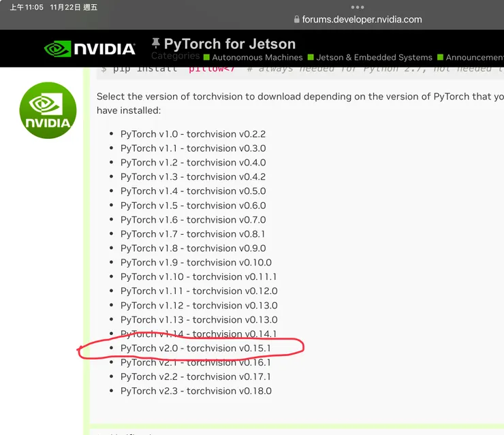This screenshot has width=504, height=435.
Task: Select text PyTorch v1.0 - torchvision v0.2.2
Action: [x=193, y=134]
